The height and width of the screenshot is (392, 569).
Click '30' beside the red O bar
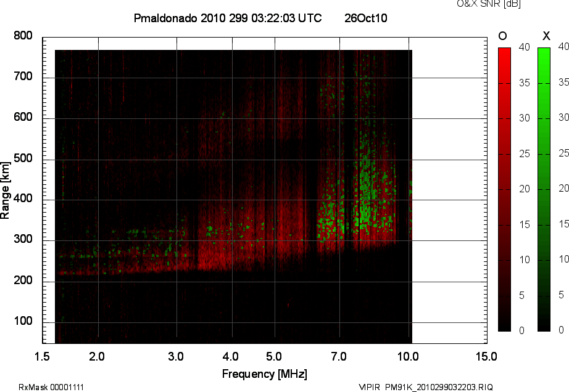[525, 118]
